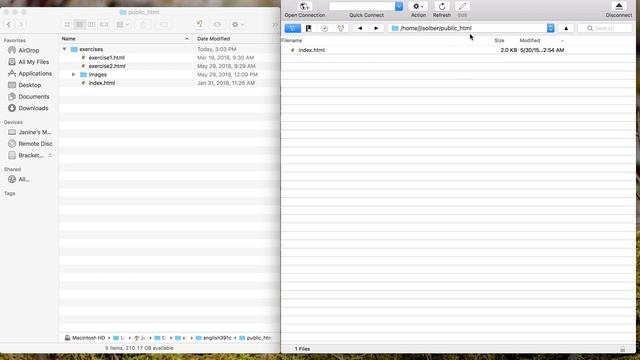Select the images folder in Finder
This screenshot has height=360, width=640.
(x=98, y=75)
